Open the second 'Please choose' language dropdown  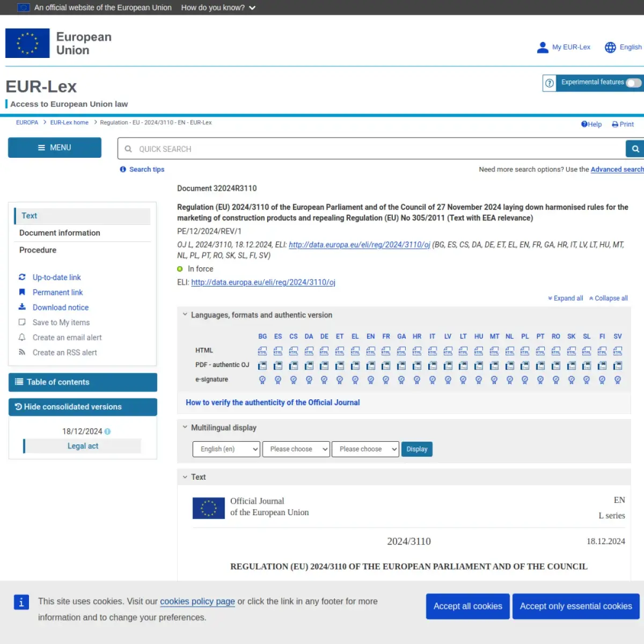(296, 449)
